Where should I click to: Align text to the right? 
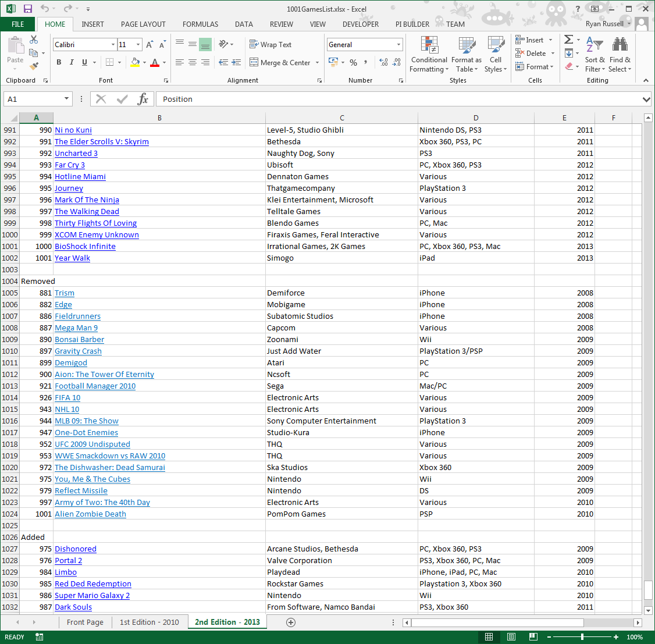(x=205, y=62)
